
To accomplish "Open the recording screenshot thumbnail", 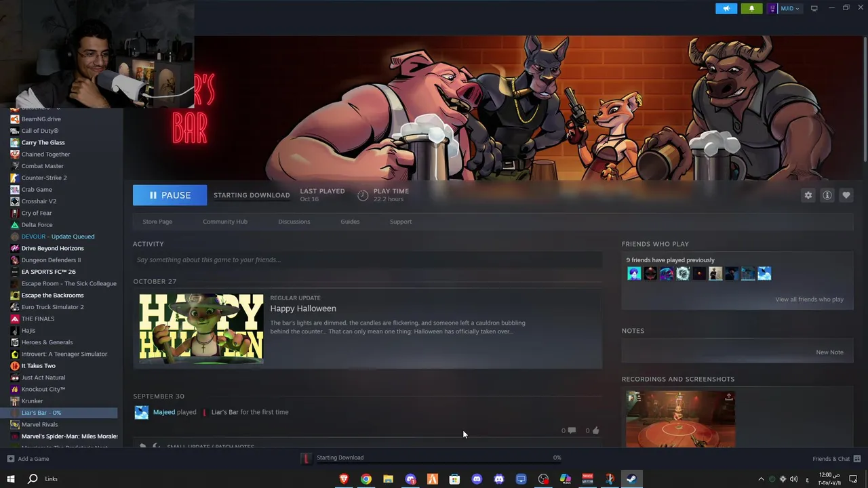I will [x=680, y=419].
